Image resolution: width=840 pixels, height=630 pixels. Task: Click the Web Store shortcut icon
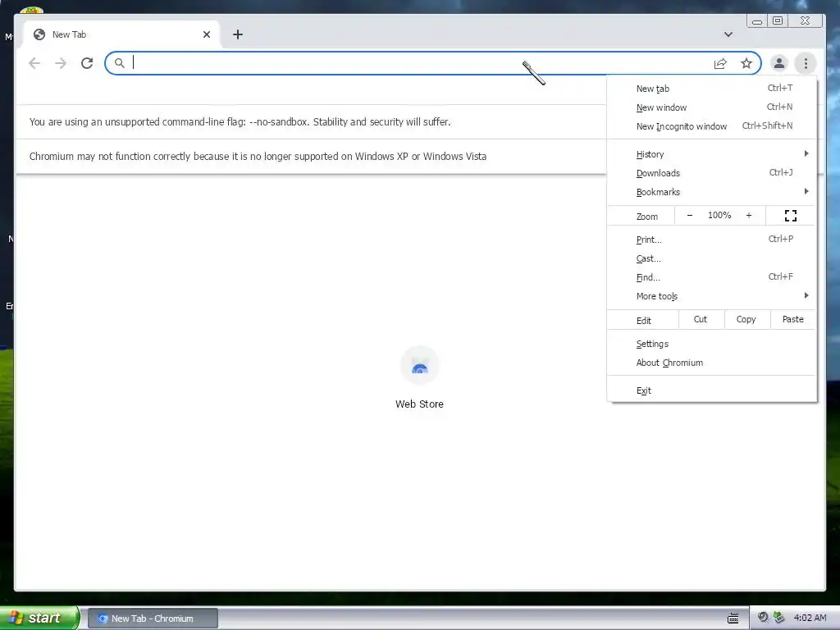coord(419,366)
